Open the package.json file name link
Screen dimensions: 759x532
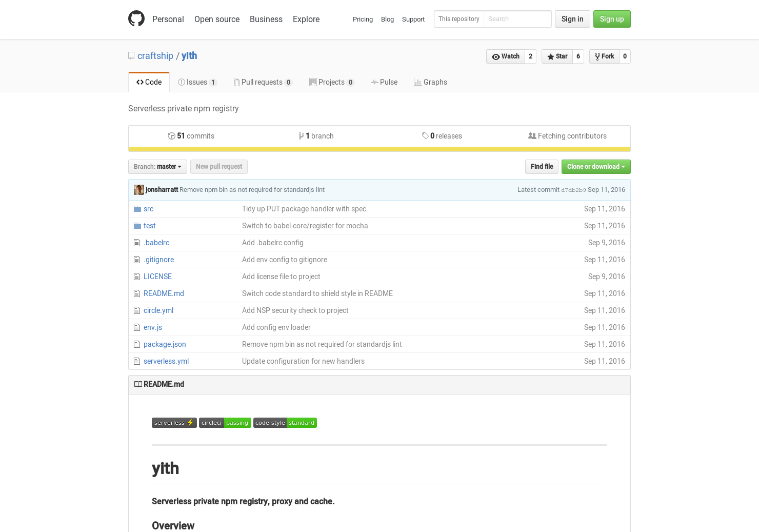(x=165, y=344)
